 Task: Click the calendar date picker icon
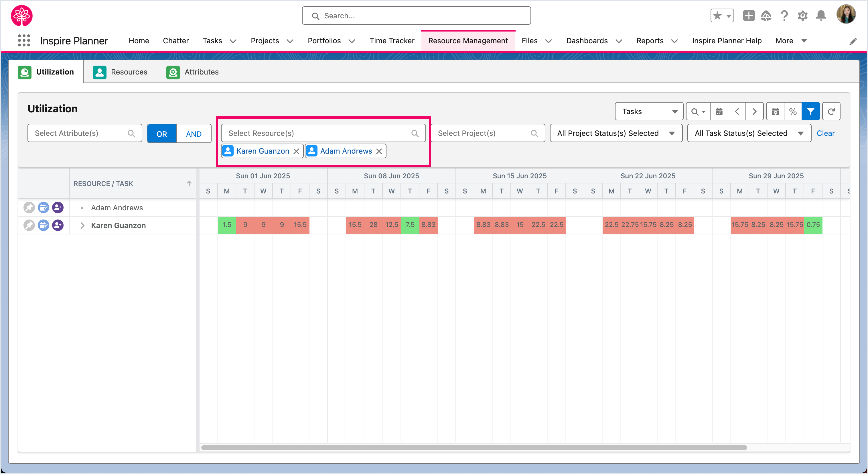(719, 111)
